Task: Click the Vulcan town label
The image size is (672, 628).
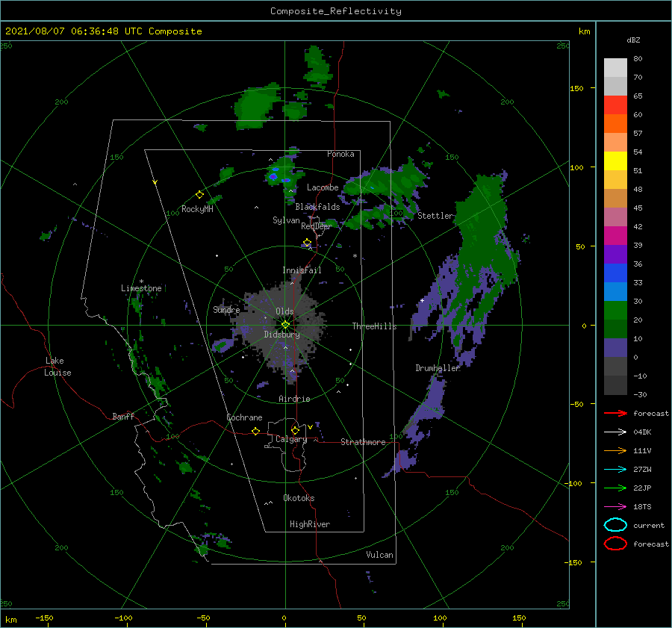Action: (x=379, y=555)
